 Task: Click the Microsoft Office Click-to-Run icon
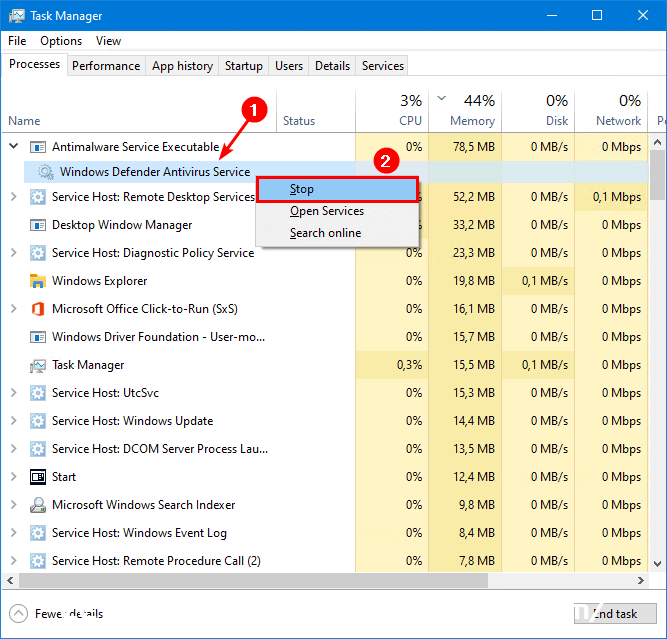point(38,309)
